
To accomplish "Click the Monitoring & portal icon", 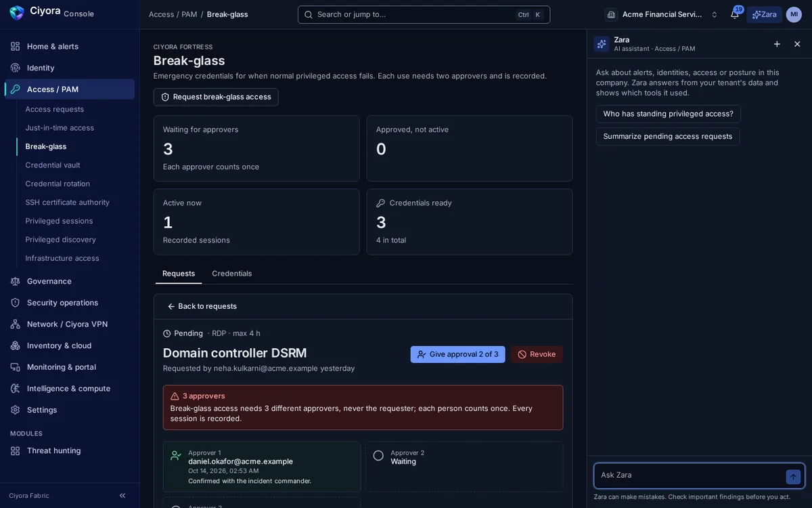I will [x=15, y=367].
